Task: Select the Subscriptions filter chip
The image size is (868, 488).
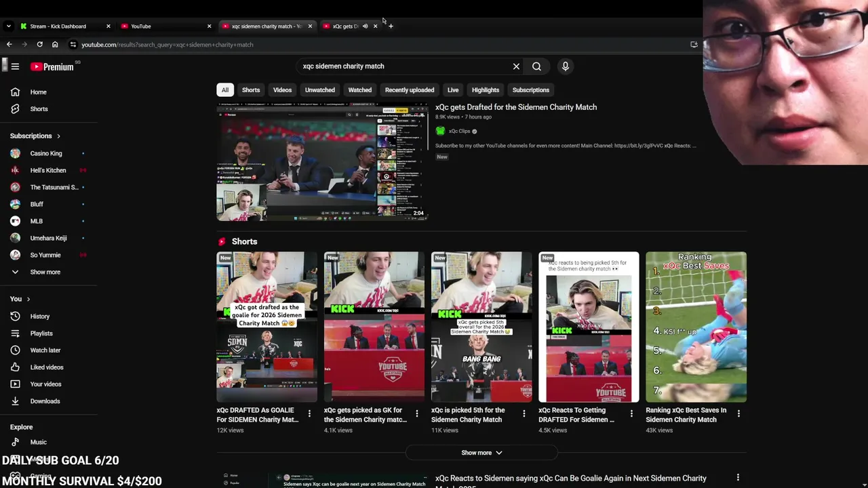Action: pyautogui.click(x=530, y=90)
